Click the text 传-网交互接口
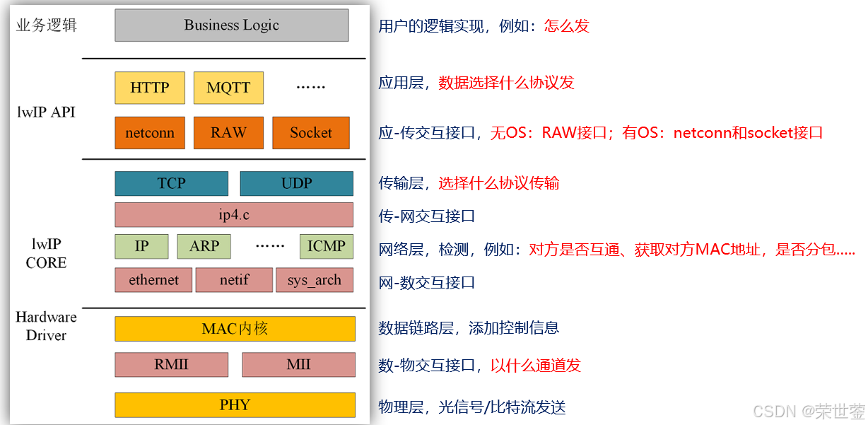 tap(427, 216)
